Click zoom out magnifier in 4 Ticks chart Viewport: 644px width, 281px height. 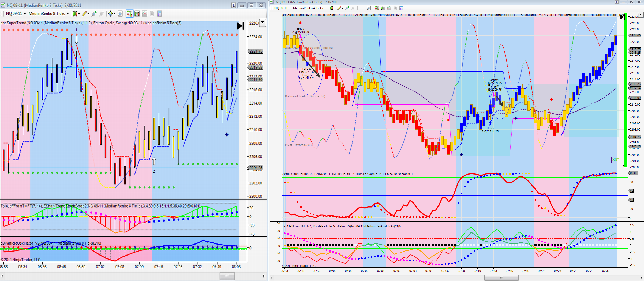pos(353,8)
